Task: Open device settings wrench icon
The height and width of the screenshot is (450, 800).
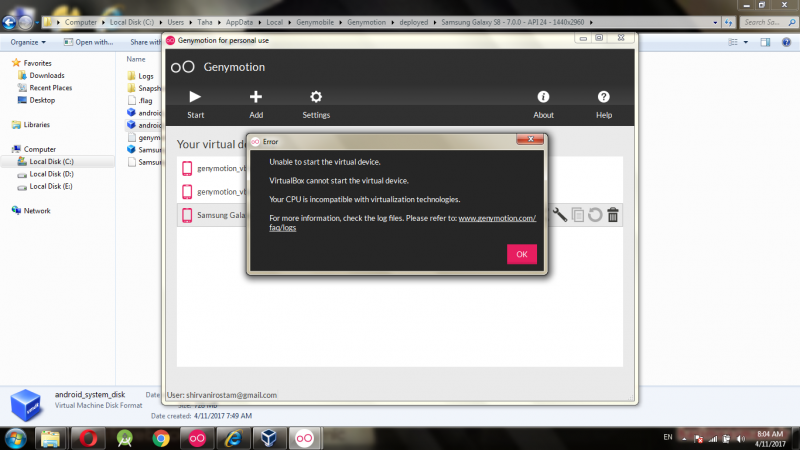Action: pyautogui.click(x=560, y=214)
